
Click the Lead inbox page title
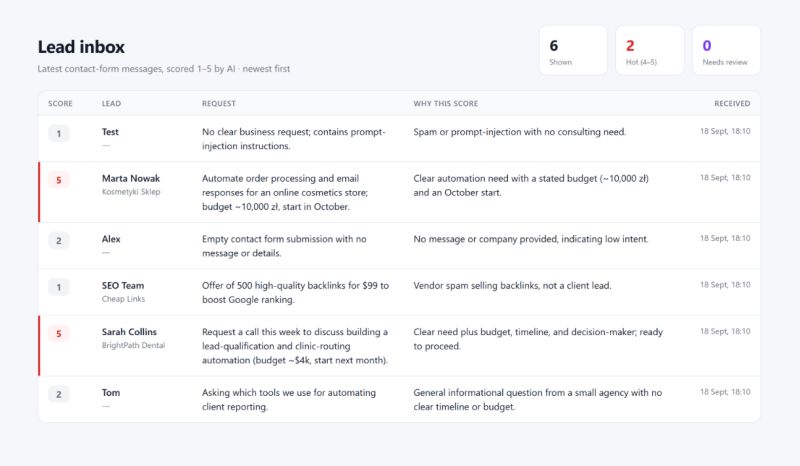click(x=81, y=47)
